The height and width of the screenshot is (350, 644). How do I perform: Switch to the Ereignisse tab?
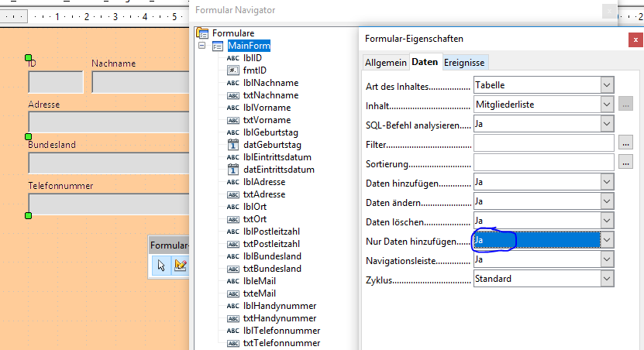[465, 62]
